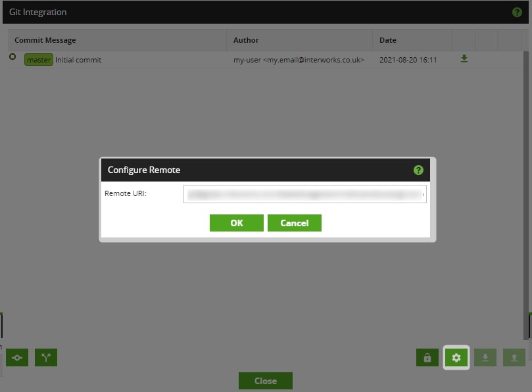Open the gear configure remote button
Screen dimensions: 532x392
coord(456,357)
